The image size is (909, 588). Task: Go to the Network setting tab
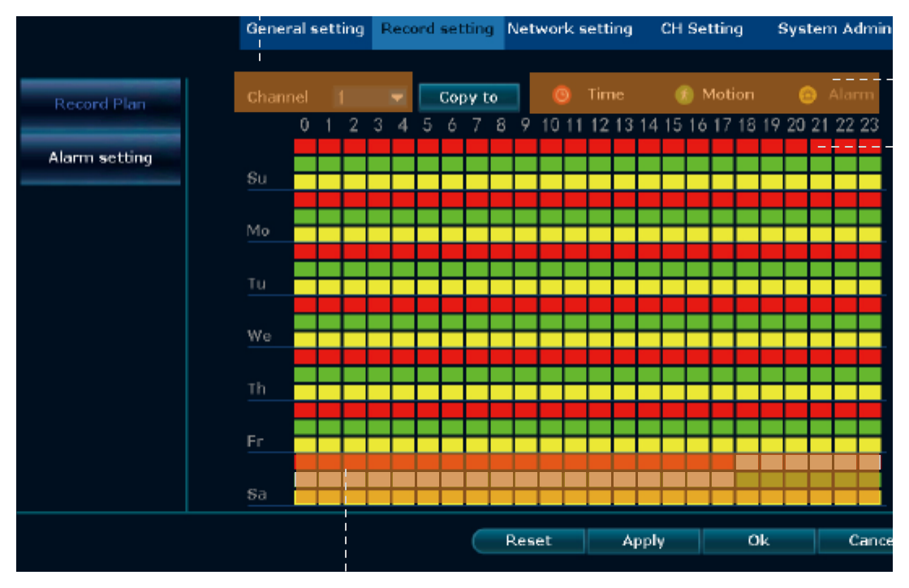click(570, 29)
